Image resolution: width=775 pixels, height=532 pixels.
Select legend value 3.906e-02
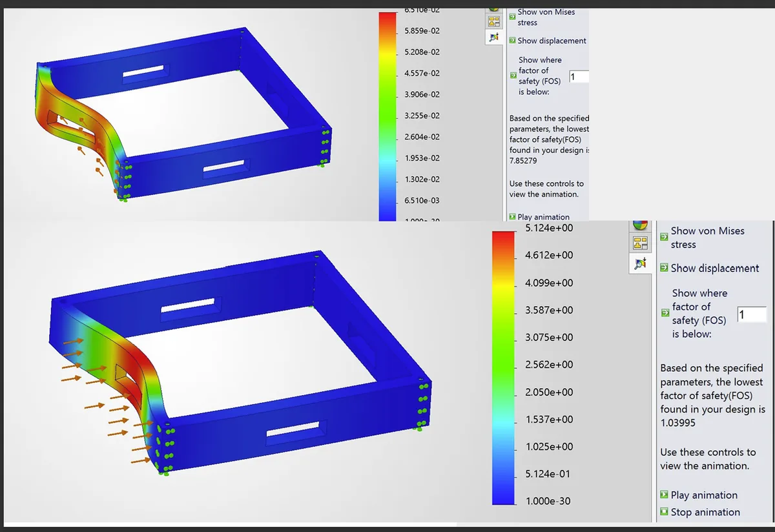click(422, 94)
